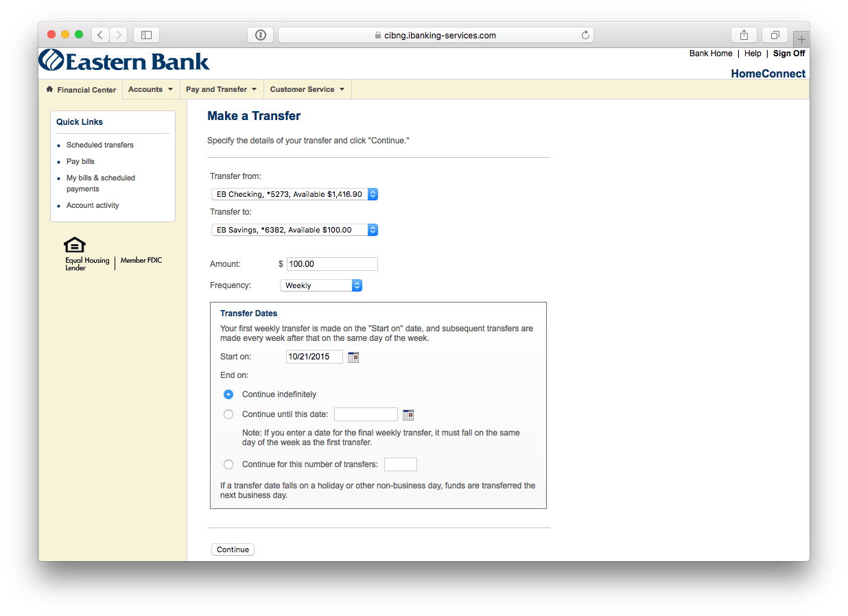
Task: Open My bills & scheduled payments link
Action: coord(101,183)
